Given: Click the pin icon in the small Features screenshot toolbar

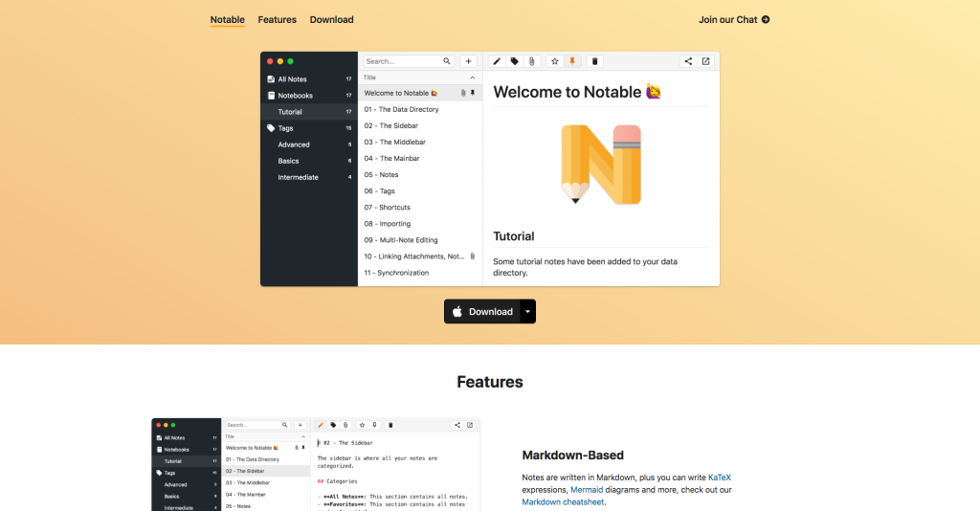Looking at the screenshot, I should pyautogui.click(x=374, y=425).
